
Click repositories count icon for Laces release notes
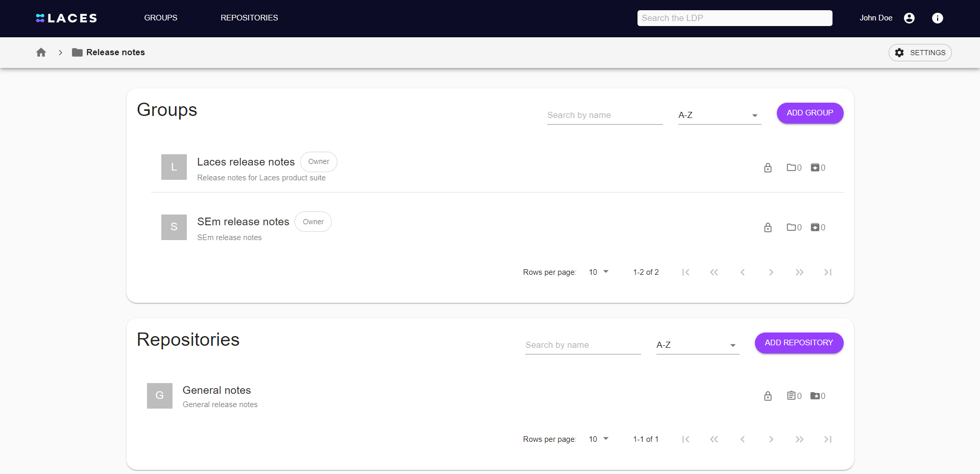pyautogui.click(x=815, y=168)
